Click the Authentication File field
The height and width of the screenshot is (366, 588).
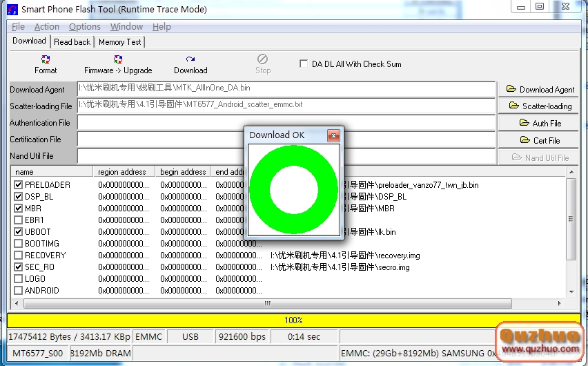[x=286, y=122]
